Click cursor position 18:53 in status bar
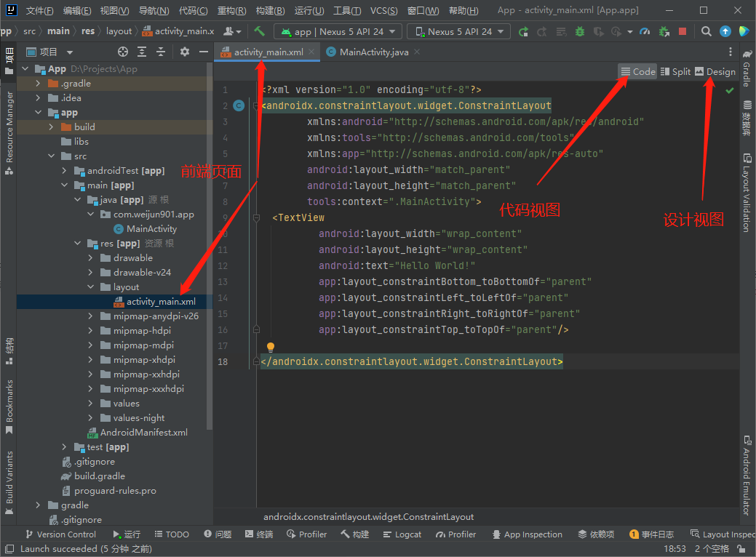 pyautogui.click(x=675, y=549)
